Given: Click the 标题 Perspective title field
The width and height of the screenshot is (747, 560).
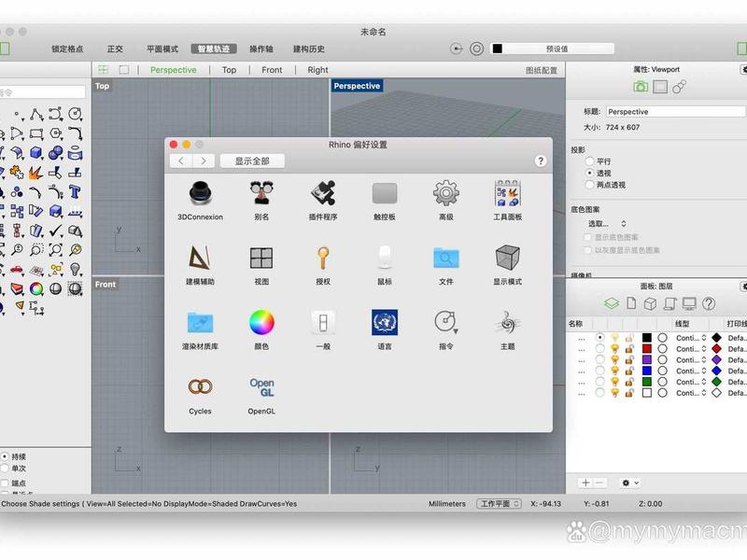Looking at the screenshot, I should click(675, 111).
